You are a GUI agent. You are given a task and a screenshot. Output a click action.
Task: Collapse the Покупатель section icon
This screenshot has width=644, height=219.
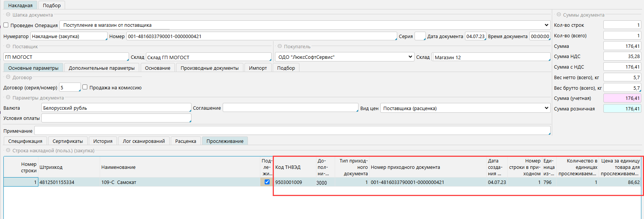[279, 46]
